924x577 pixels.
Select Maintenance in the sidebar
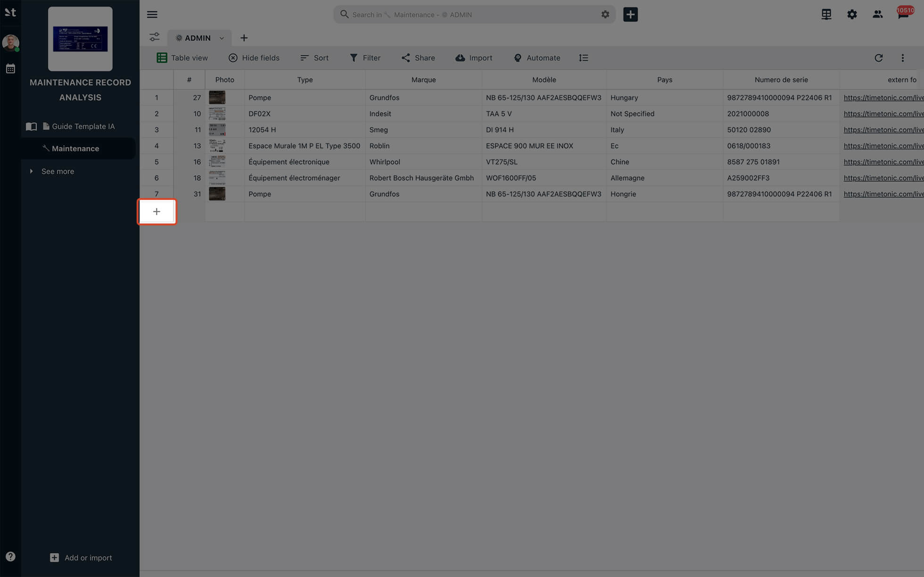click(x=75, y=149)
